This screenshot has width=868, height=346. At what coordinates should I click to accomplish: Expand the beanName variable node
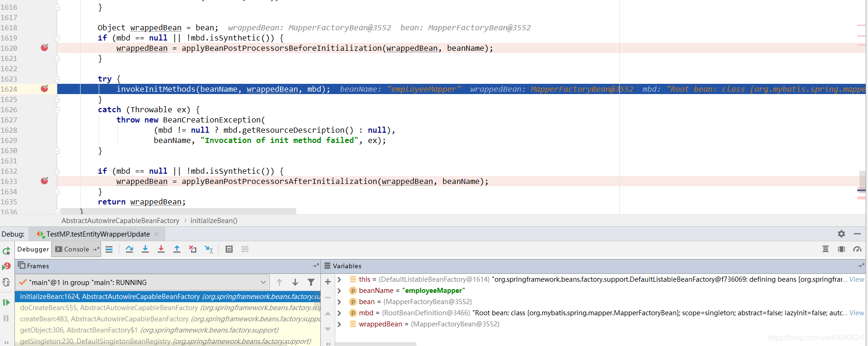click(339, 291)
